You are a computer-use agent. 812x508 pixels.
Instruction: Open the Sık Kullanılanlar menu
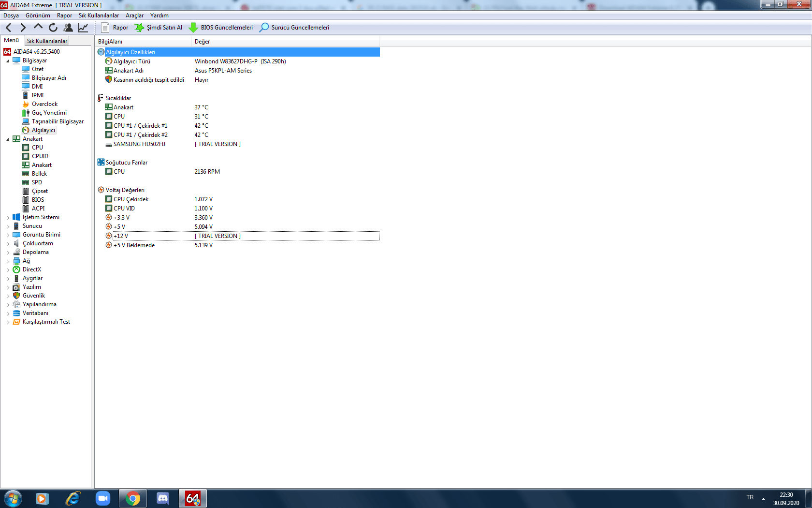tap(99, 15)
